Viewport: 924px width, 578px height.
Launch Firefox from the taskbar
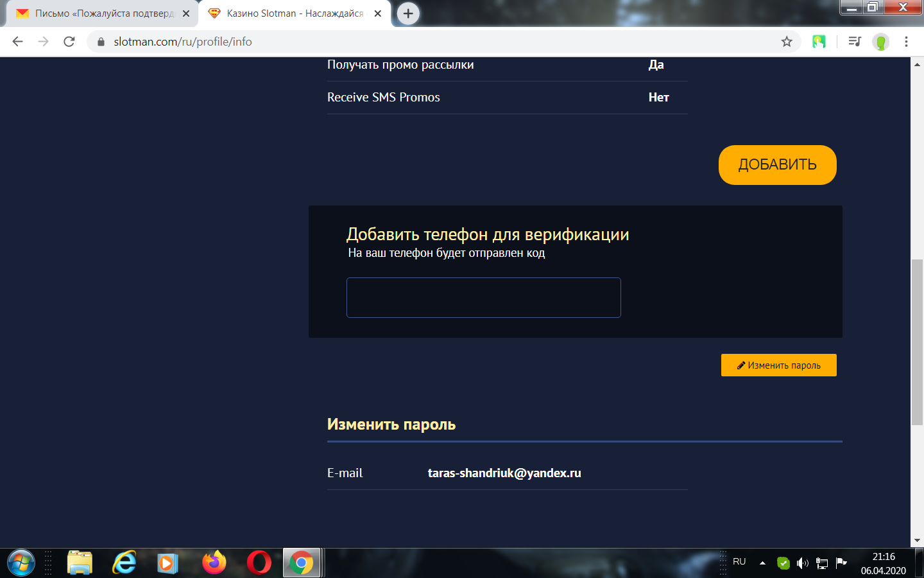pos(214,563)
